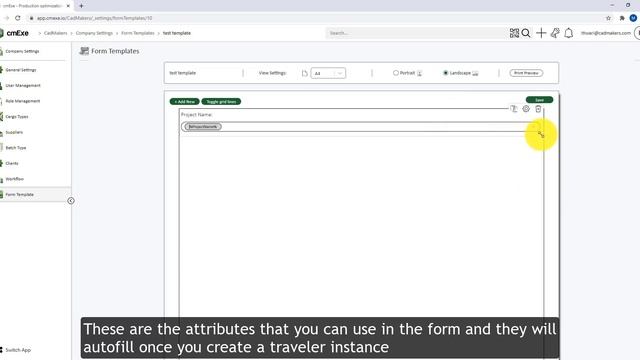Open Workflow in sidebar
The image size is (640, 360).
[x=15, y=179]
